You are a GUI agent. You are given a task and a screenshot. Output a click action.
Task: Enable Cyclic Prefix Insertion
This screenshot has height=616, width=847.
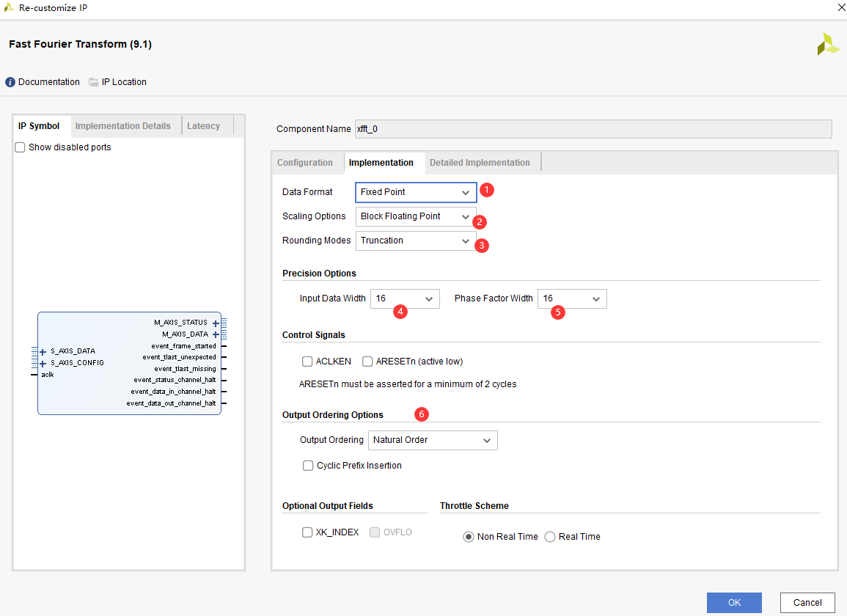[x=308, y=465]
